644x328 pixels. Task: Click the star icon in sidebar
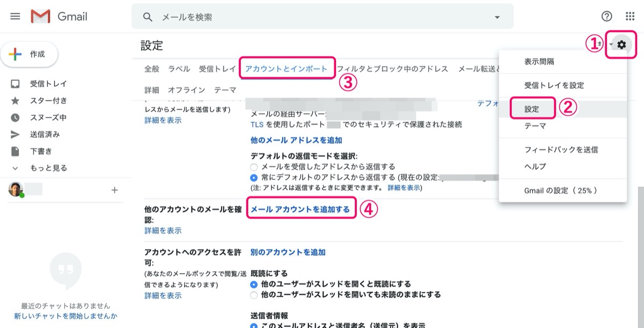(15, 100)
